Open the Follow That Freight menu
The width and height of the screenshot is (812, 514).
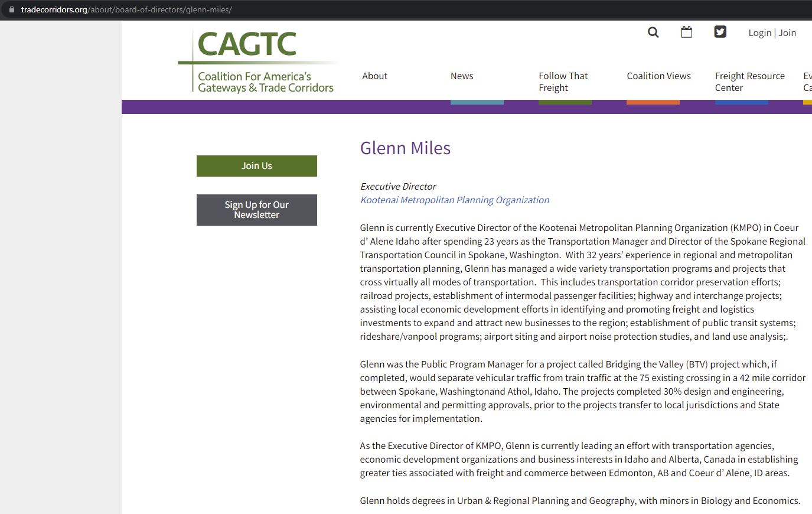pyautogui.click(x=563, y=82)
